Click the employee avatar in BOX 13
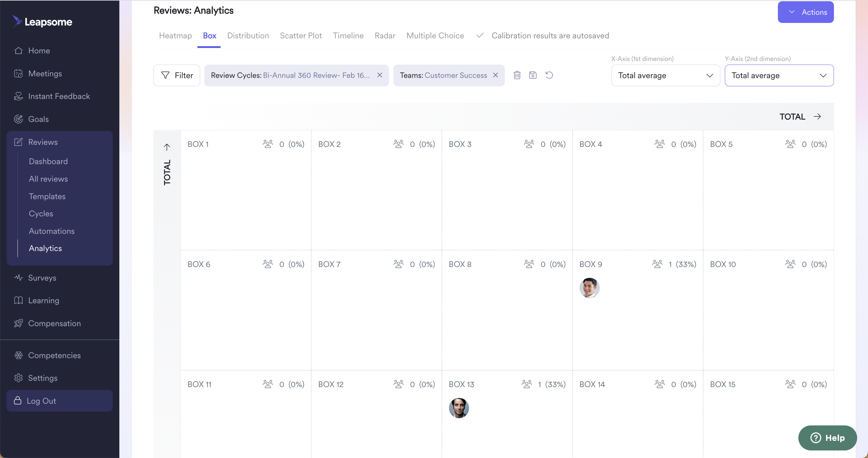 click(459, 408)
